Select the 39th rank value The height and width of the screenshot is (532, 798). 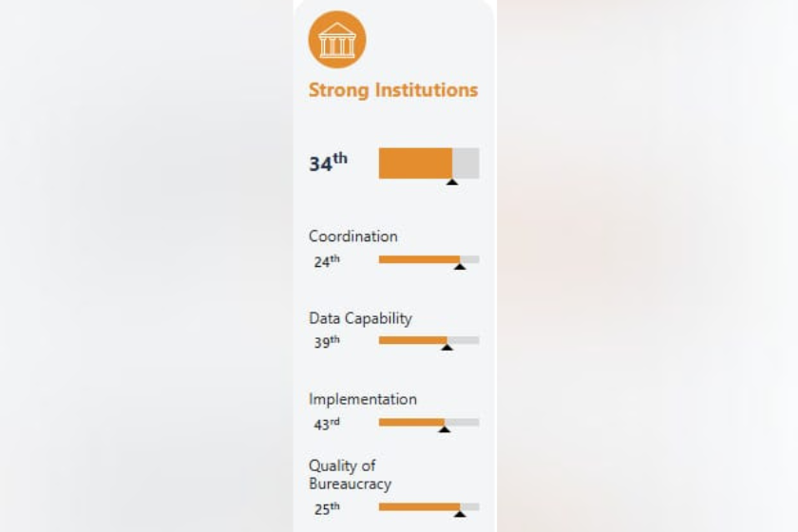click(327, 342)
